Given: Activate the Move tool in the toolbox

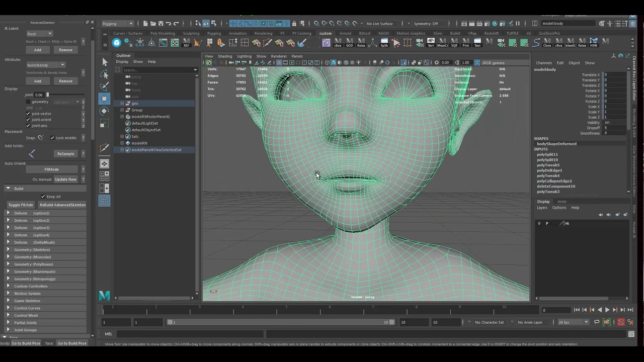Looking at the screenshot, I should [x=104, y=99].
